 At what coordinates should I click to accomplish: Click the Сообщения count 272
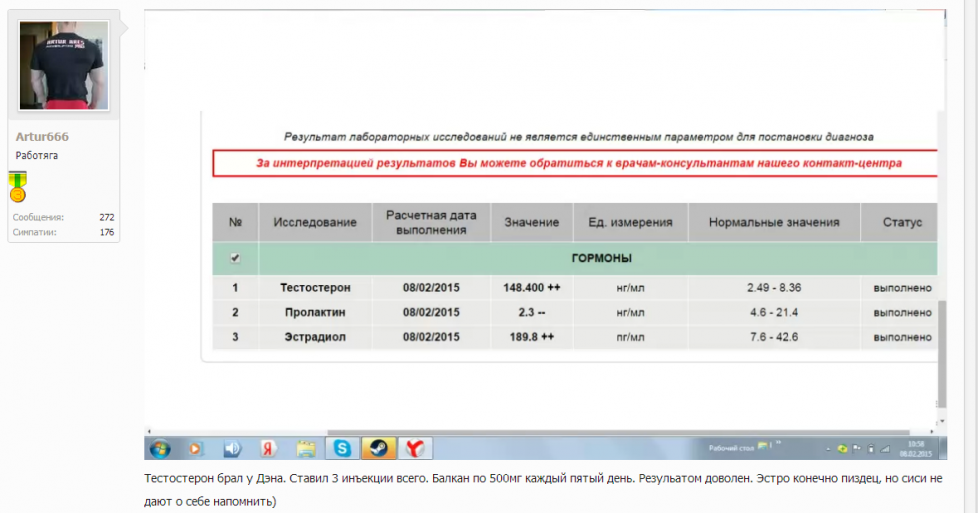coord(106,217)
